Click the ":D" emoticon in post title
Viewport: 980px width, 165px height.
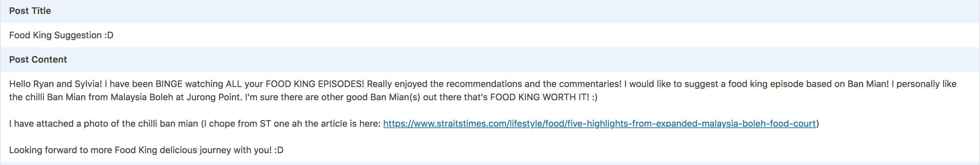[x=109, y=35]
